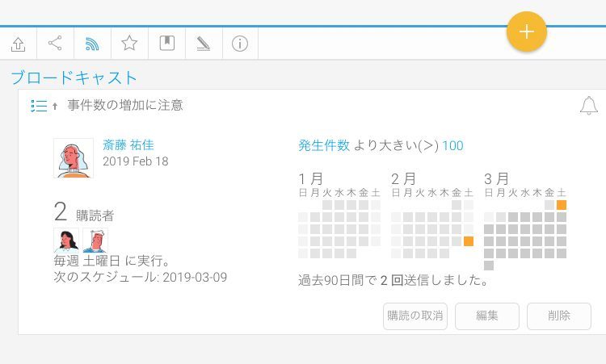Click 斉藤 祐佳's author avatar
Image resolution: width=606 pixels, height=364 pixels.
[x=74, y=157]
